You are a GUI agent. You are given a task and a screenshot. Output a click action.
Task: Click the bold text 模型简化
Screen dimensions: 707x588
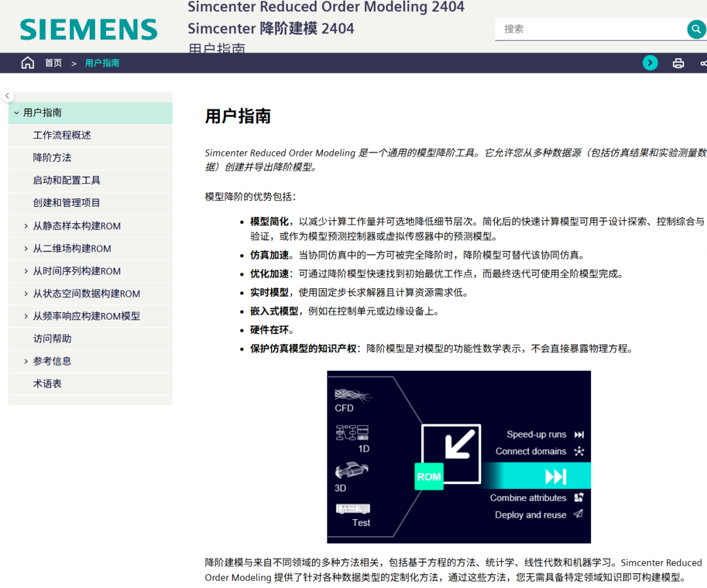tap(269, 221)
